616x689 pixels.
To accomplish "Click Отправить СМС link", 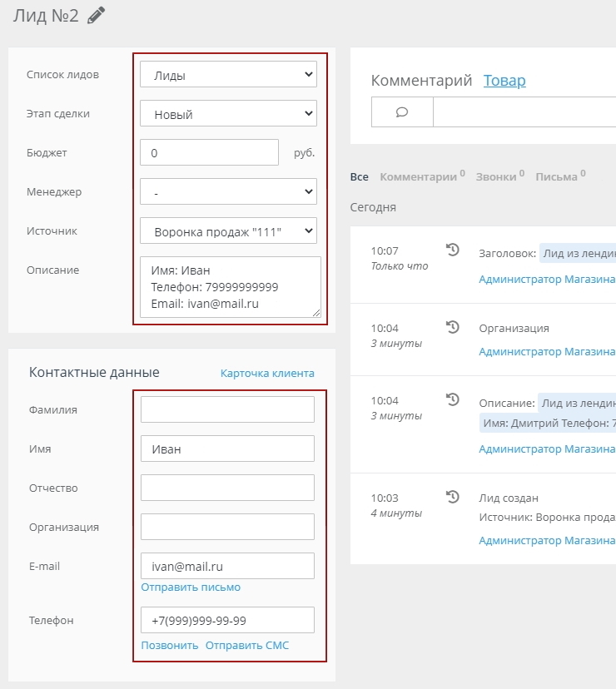I will pos(247,646).
